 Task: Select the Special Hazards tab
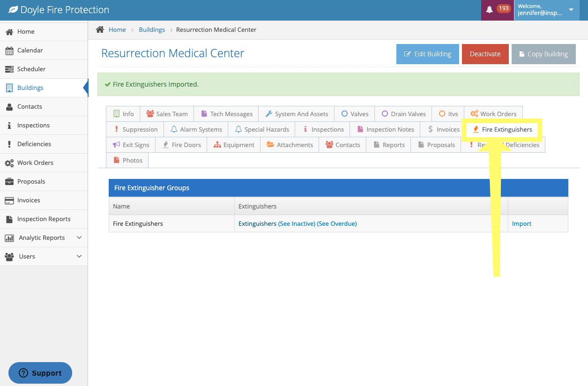[262, 129]
